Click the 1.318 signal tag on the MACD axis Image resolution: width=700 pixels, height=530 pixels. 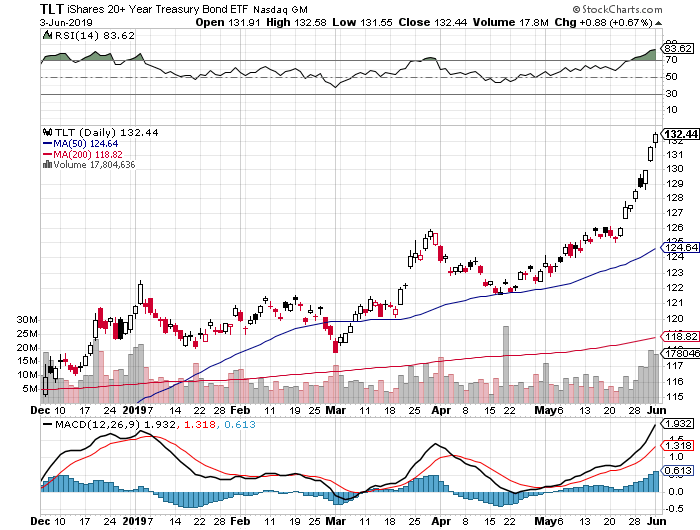(x=678, y=445)
